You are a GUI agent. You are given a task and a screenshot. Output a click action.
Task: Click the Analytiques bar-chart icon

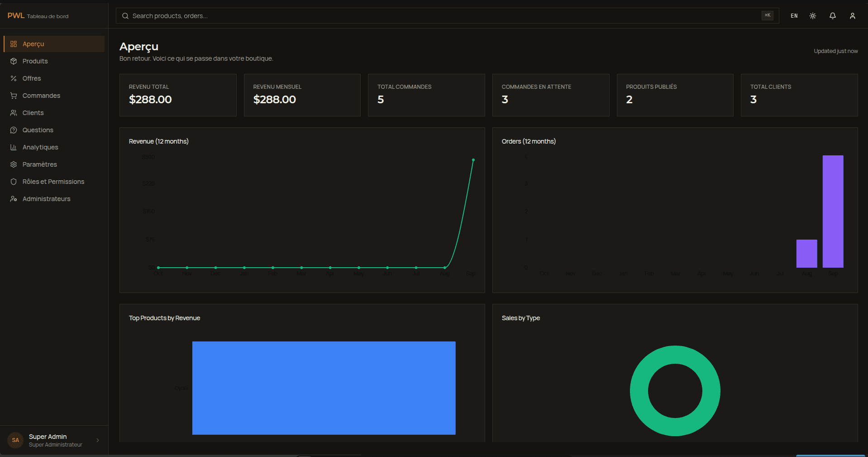[x=14, y=147]
